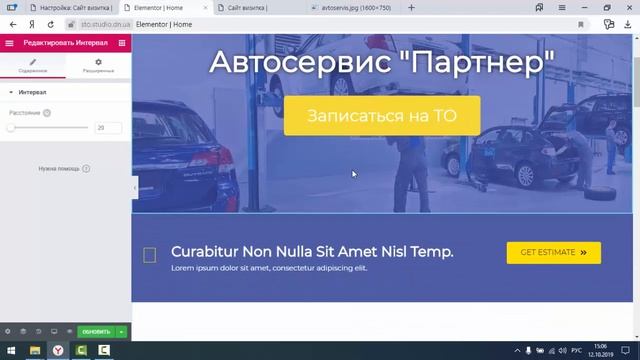Open Yandex home via the Я icon
The image size is (640, 360).
[x=32, y=24]
